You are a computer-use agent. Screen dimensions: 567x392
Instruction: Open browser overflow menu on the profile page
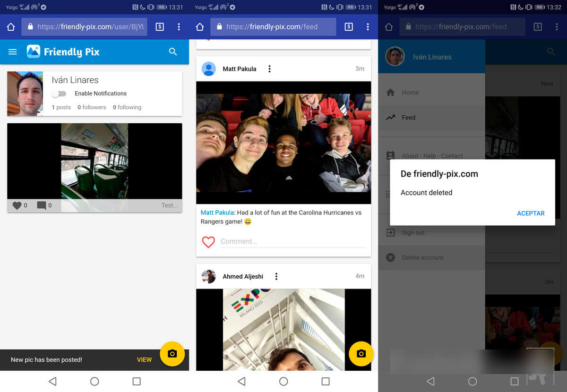[x=179, y=27]
